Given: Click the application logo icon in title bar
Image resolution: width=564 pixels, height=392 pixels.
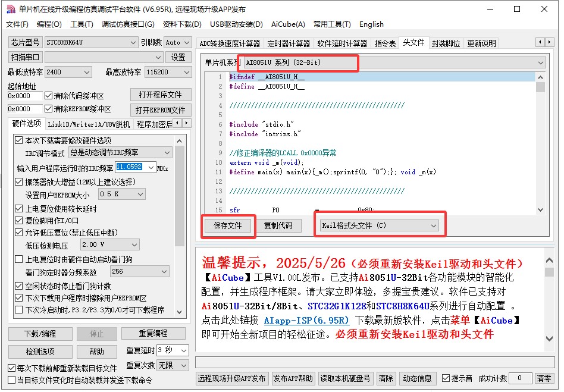Looking at the screenshot, I should click(11, 10).
